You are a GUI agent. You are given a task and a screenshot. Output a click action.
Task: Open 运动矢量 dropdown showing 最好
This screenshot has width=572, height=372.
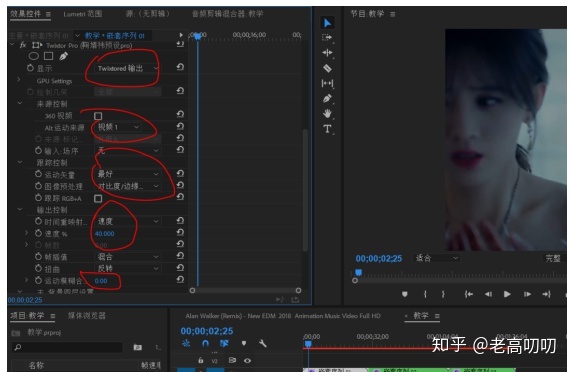(127, 174)
